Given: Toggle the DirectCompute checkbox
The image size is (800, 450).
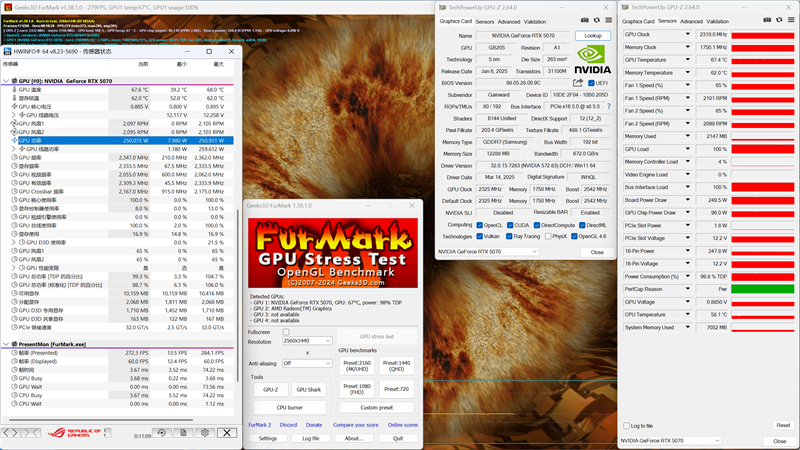Looking at the screenshot, I should [537, 225].
